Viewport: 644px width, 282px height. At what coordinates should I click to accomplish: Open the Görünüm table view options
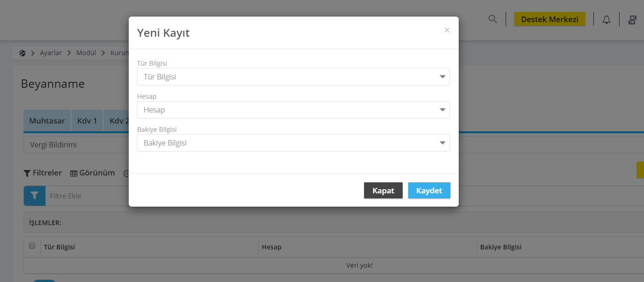pos(92,173)
